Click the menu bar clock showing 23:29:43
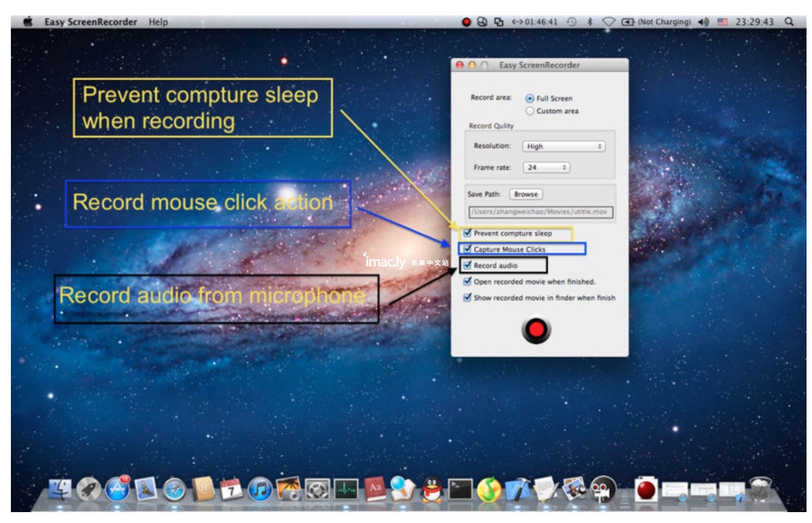 click(754, 22)
